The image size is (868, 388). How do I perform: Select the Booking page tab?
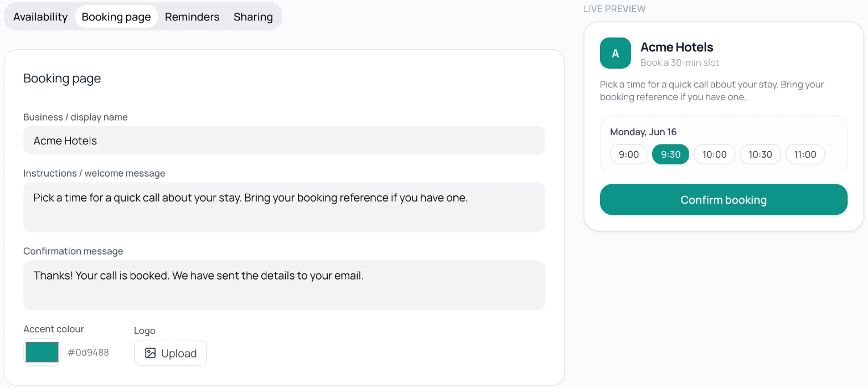click(116, 17)
